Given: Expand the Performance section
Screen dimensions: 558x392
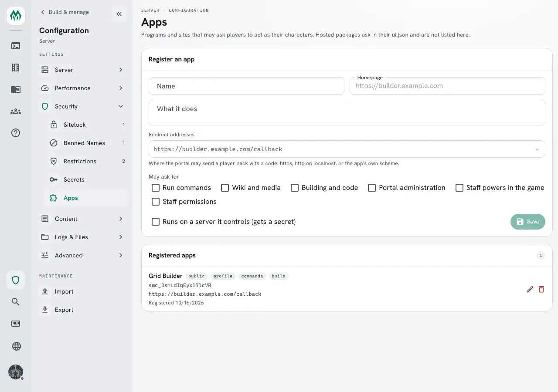Looking at the screenshot, I should click(82, 88).
